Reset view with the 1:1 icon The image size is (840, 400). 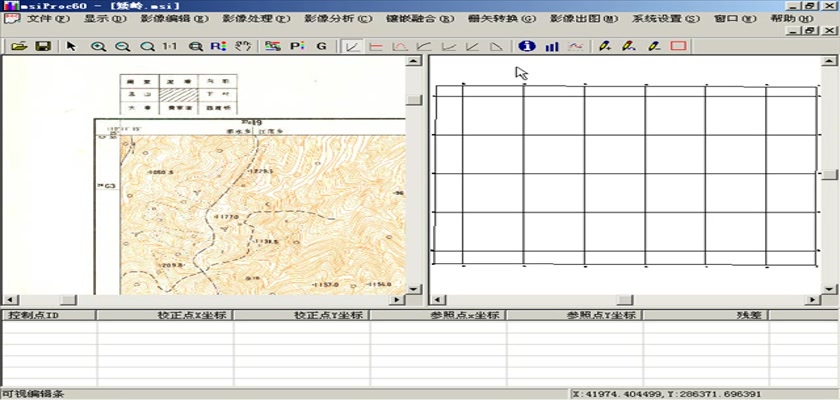(x=169, y=46)
